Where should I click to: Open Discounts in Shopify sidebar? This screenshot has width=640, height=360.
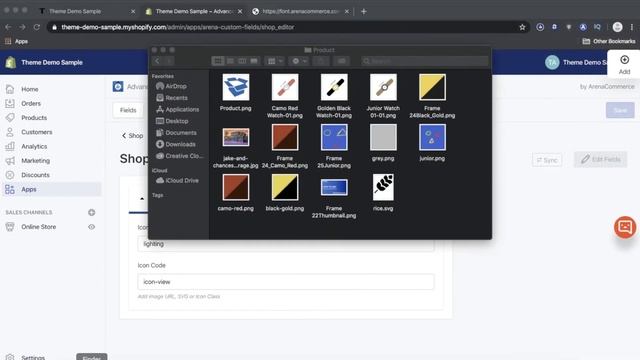[x=35, y=175]
